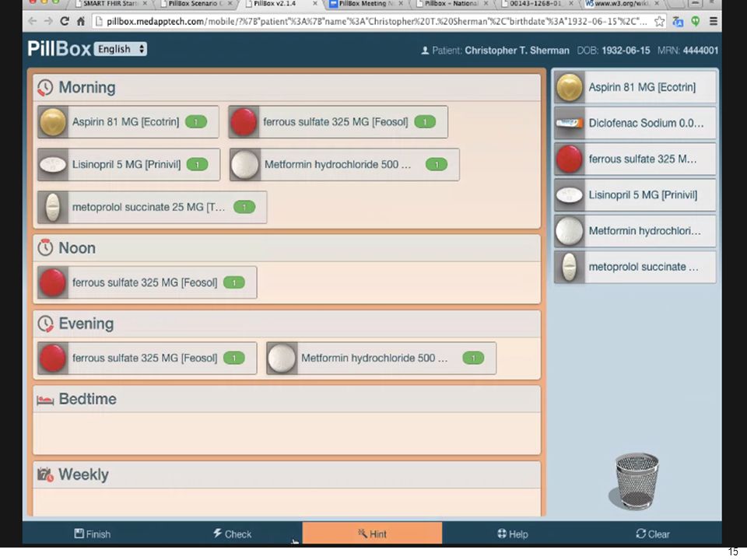Click count badge on Morning Lisinopril

[x=197, y=165]
